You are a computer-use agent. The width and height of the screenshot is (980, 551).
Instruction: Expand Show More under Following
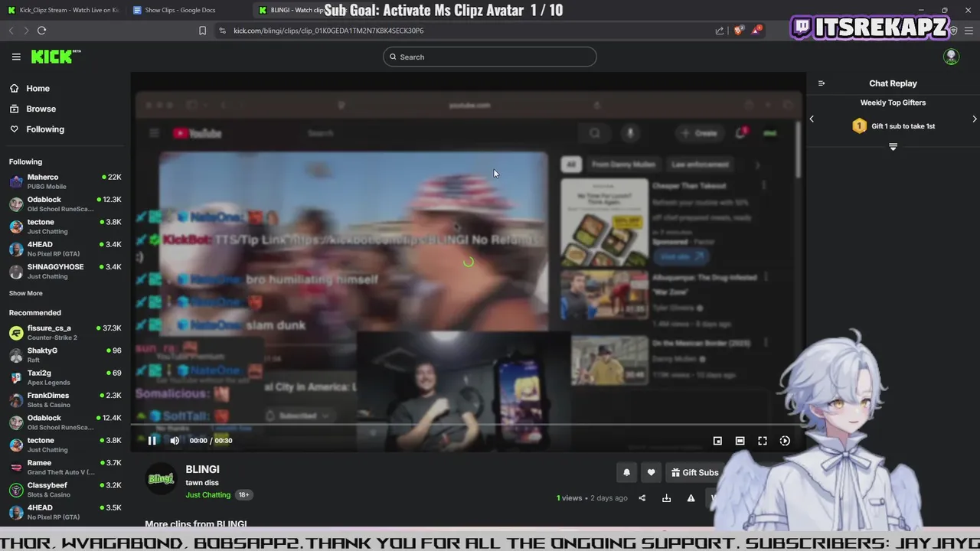(x=26, y=293)
